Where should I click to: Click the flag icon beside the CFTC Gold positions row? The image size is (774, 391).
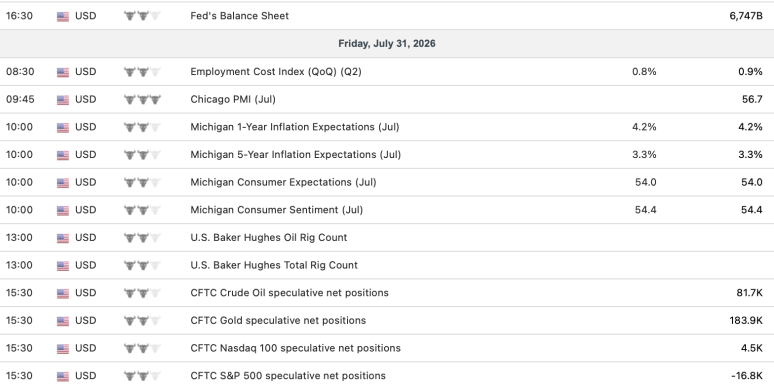[63, 321]
